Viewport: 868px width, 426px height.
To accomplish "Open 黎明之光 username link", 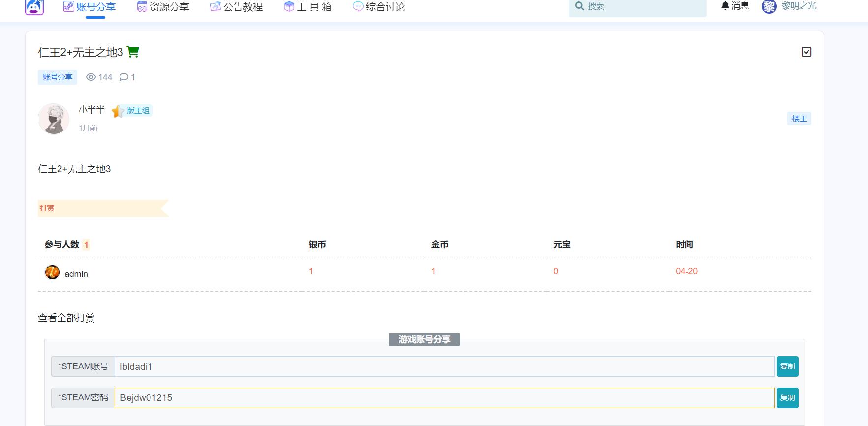I will pyautogui.click(x=799, y=6).
